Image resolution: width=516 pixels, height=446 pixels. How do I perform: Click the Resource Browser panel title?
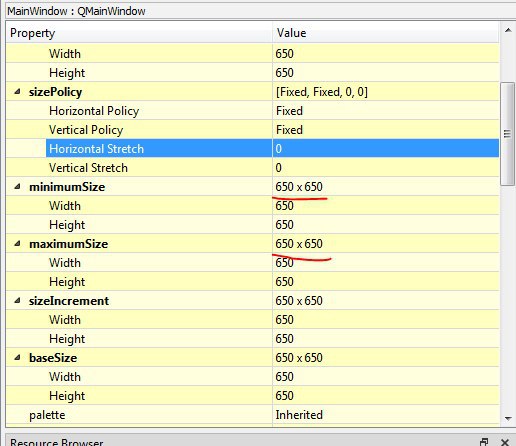coord(57,442)
